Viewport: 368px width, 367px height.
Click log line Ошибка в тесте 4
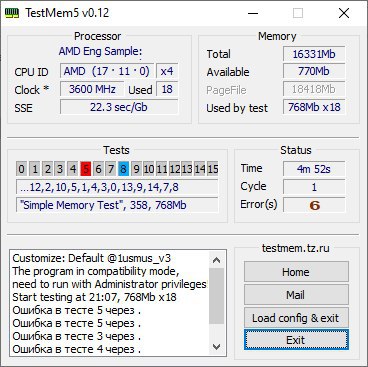[x=76, y=349]
